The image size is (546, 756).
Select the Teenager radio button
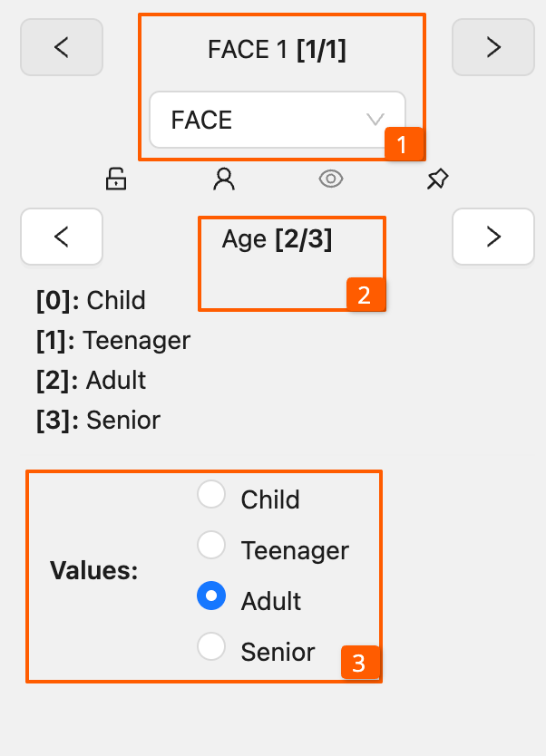[211, 546]
